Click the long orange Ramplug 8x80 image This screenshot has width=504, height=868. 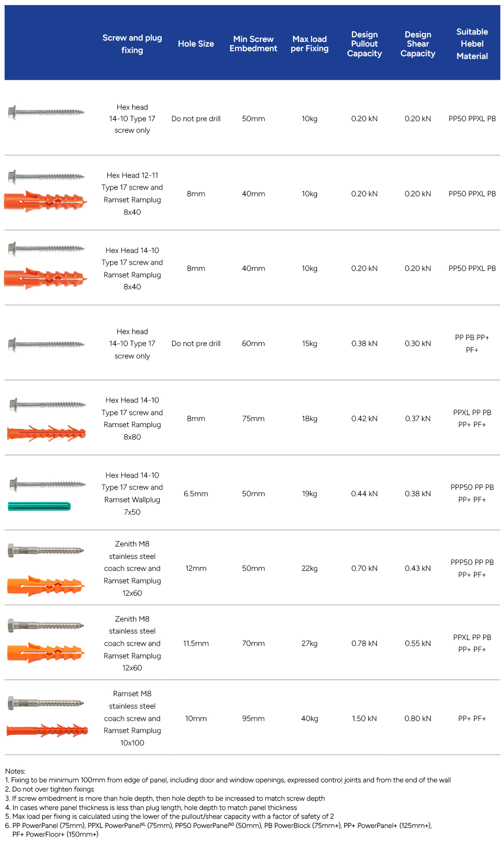point(46,434)
